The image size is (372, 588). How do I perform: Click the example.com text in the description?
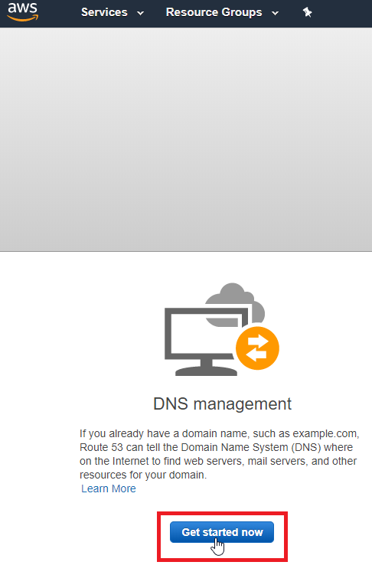click(325, 433)
